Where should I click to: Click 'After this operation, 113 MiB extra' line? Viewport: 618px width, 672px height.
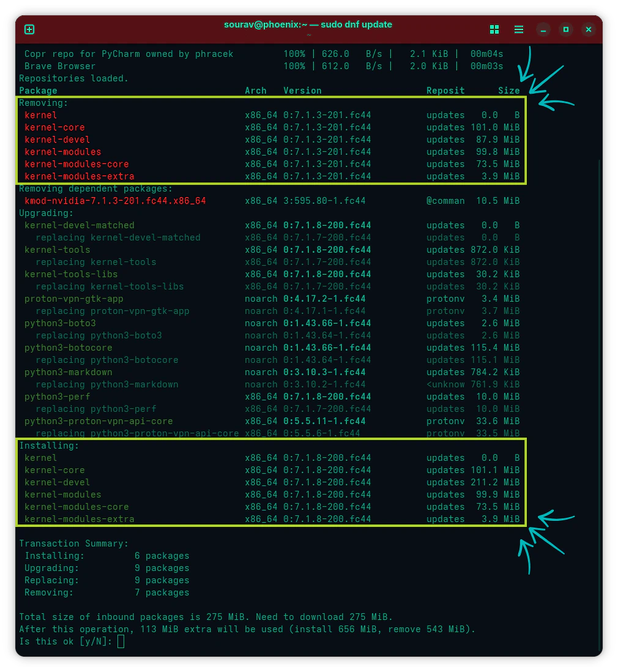pyautogui.click(x=247, y=629)
